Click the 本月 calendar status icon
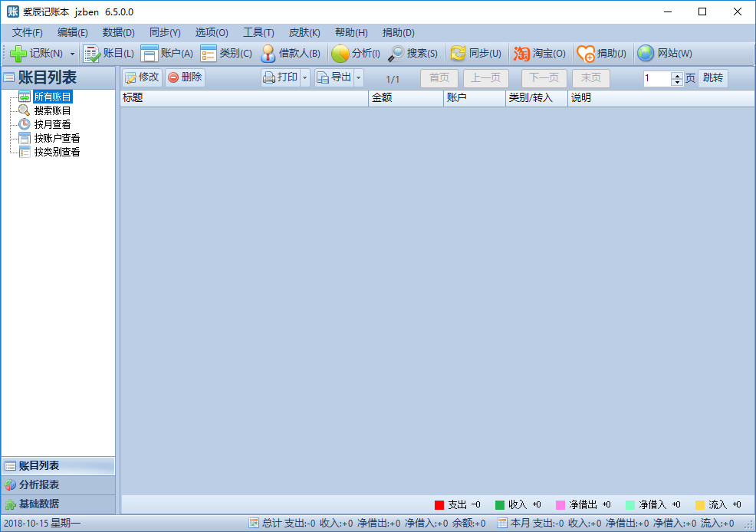The width and height of the screenshot is (756, 532). point(502,523)
